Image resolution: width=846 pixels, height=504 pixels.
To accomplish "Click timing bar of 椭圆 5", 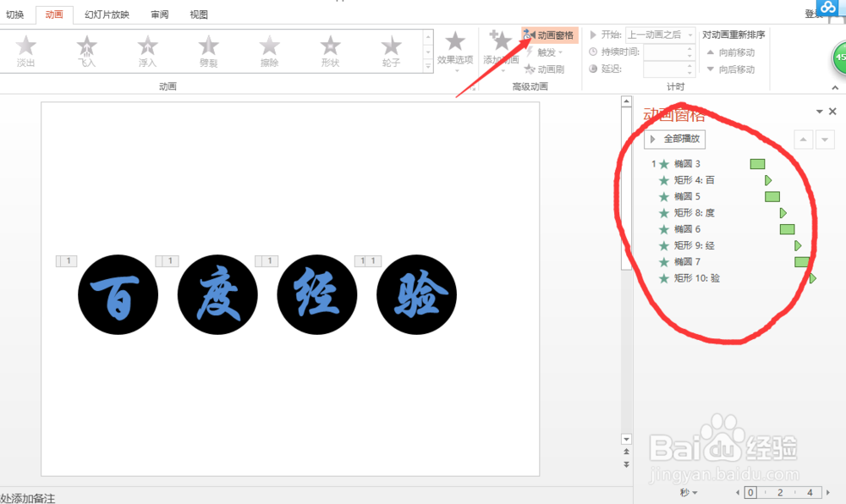I will coord(772,197).
